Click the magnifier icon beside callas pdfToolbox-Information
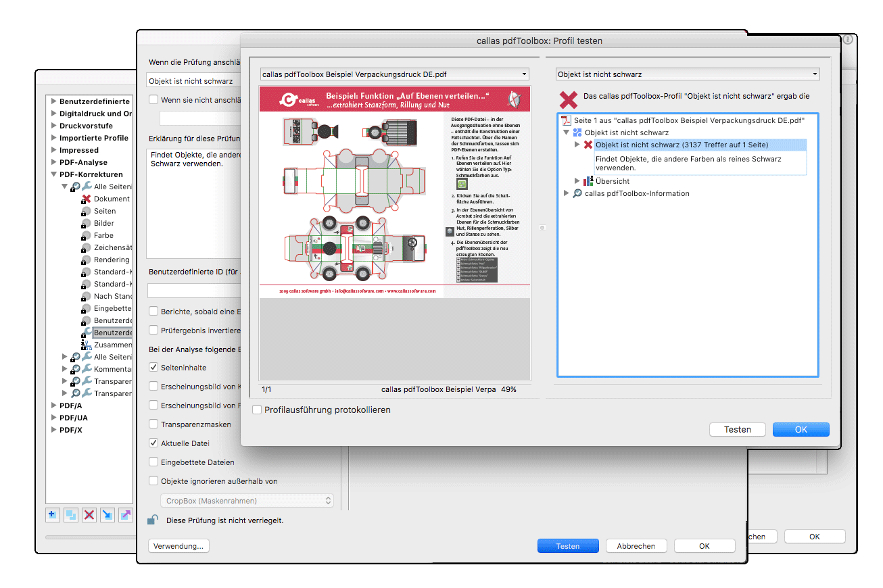This screenshot has height=588, width=883. pyautogui.click(x=579, y=193)
